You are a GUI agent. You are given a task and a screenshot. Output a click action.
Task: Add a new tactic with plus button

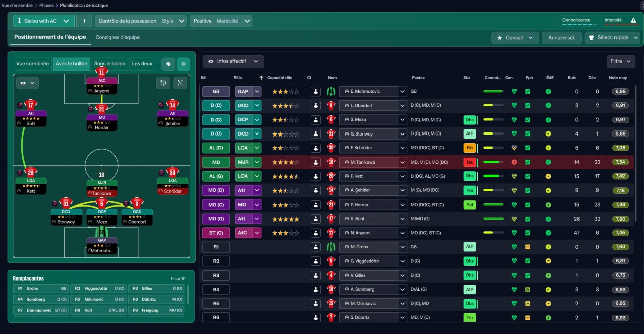point(84,21)
